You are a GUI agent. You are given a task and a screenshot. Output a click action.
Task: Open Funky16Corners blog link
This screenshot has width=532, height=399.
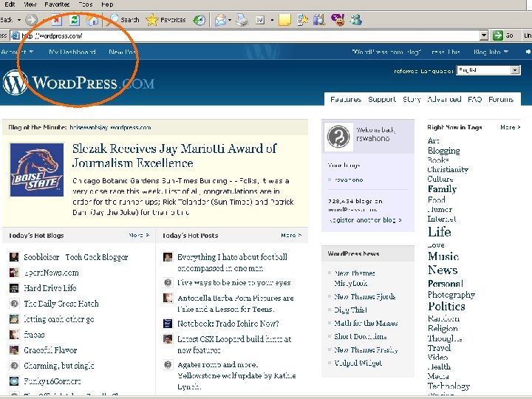52,381
